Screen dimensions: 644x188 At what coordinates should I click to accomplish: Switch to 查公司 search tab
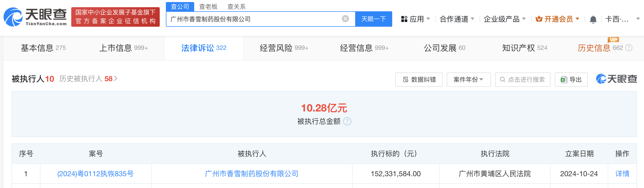(x=180, y=6)
